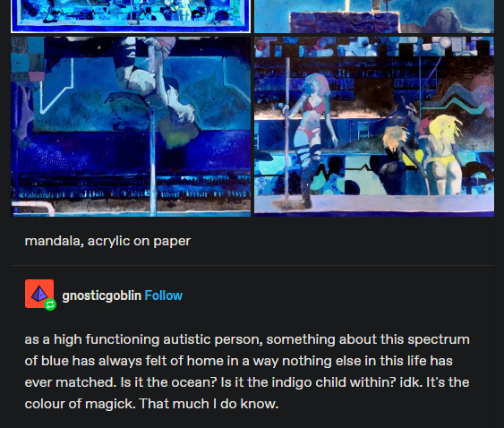
Task: Click the paragraph starting 'as a high functioning'
Action: [247, 372]
